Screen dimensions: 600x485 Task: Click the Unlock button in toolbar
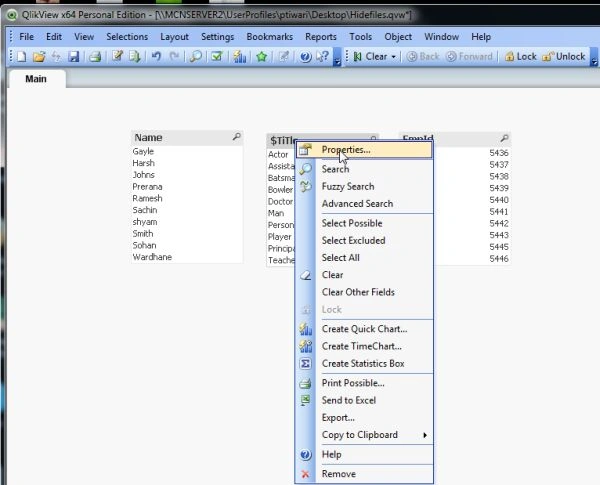564,57
